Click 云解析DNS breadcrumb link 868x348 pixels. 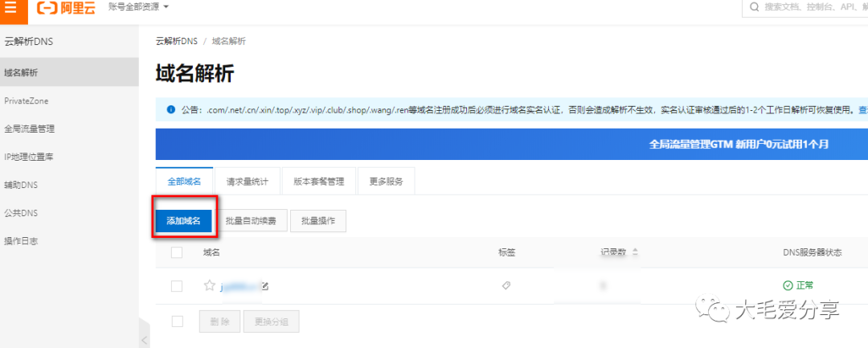coord(177,41)
